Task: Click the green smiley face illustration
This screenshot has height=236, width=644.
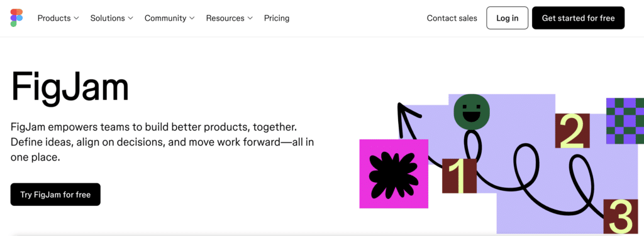Action: point(472,112)
